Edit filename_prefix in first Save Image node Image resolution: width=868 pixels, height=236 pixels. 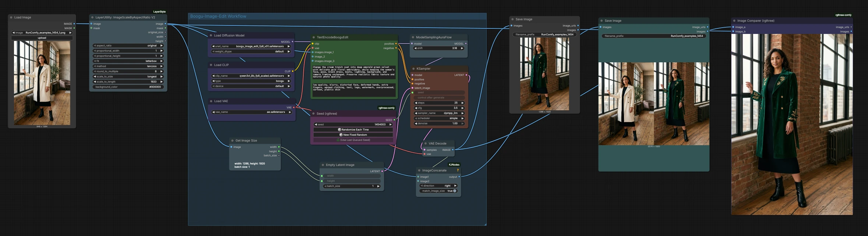click(544, 35)
